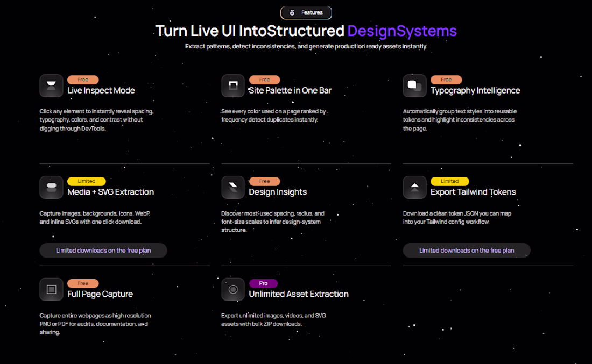Screen dimensions: 592x364
Task: Click the Export Tailwind Tokens icon
Action: [x=414, y=188]
